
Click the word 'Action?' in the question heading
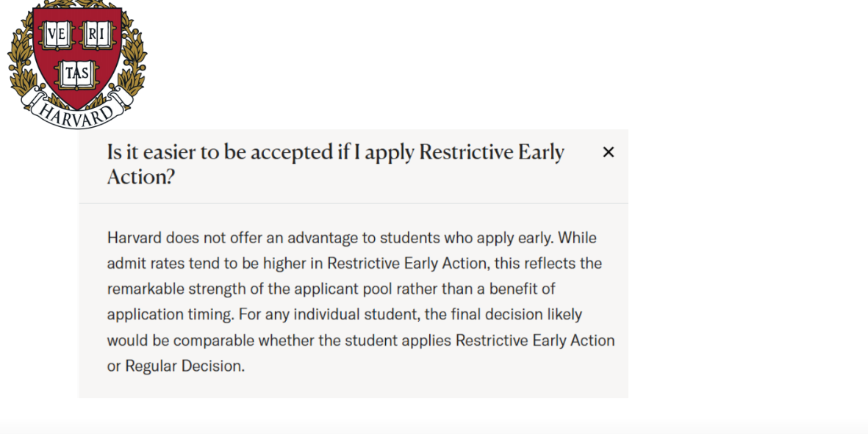click(x=140, y=177)
